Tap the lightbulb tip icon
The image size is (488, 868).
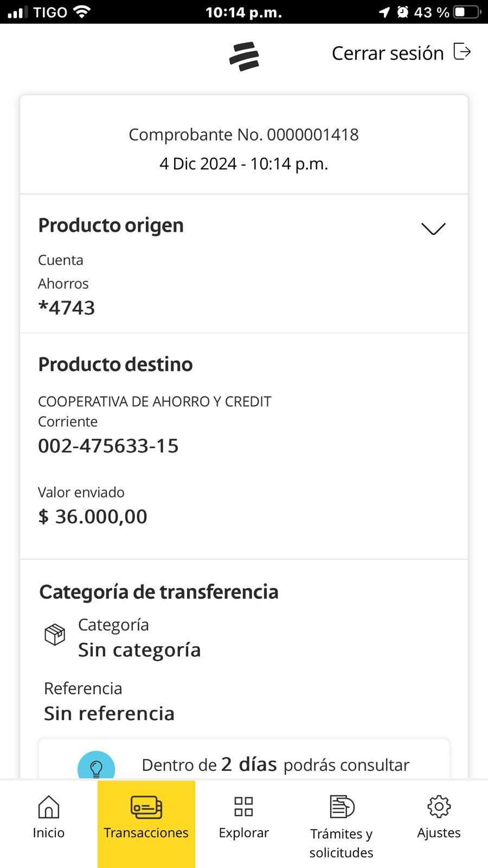pos(97,767)
